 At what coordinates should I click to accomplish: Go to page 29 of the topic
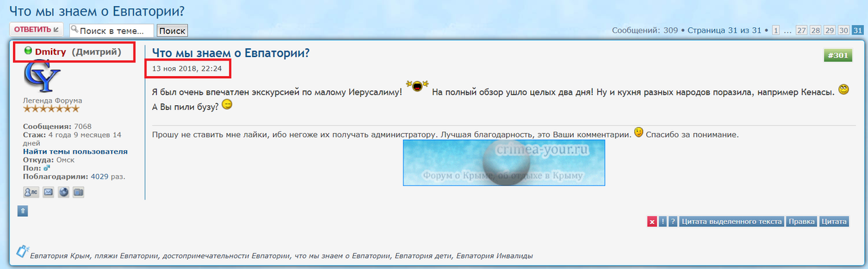(829, 31)
